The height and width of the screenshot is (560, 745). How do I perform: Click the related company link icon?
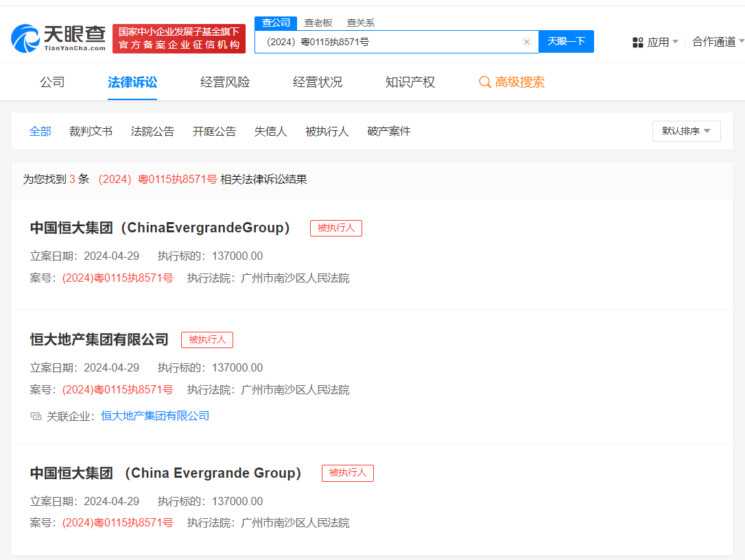click(36, 416)
